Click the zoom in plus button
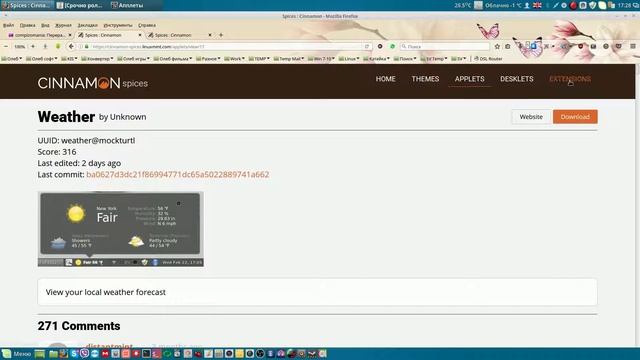 click(33, 47)
